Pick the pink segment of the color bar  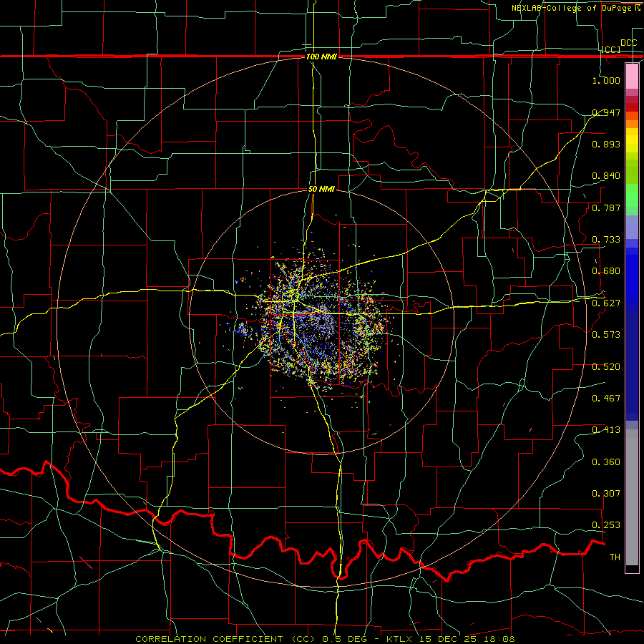[632, 76]
